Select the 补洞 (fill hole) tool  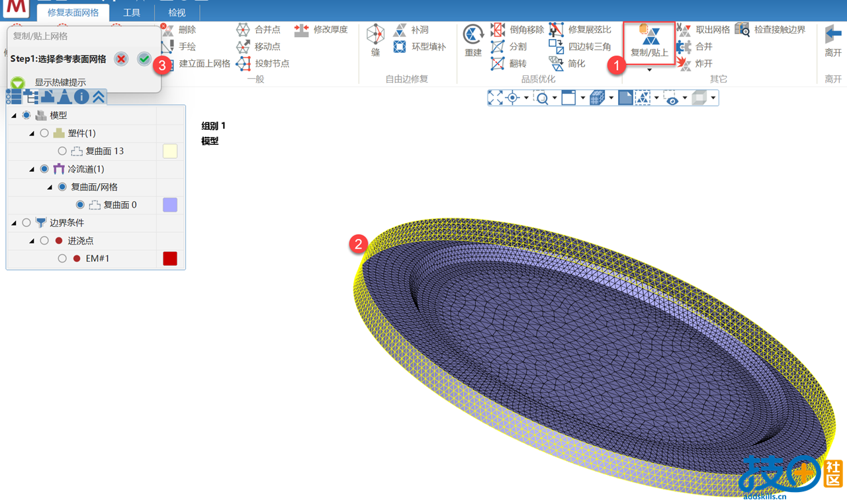[x=411, y=30]
